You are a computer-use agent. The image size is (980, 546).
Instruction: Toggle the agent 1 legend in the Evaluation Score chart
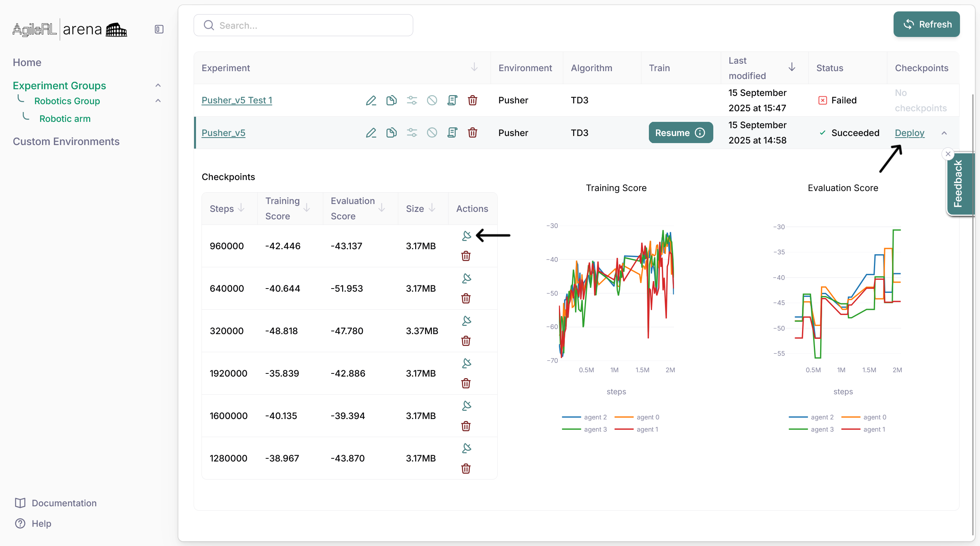tap(874, 429)
